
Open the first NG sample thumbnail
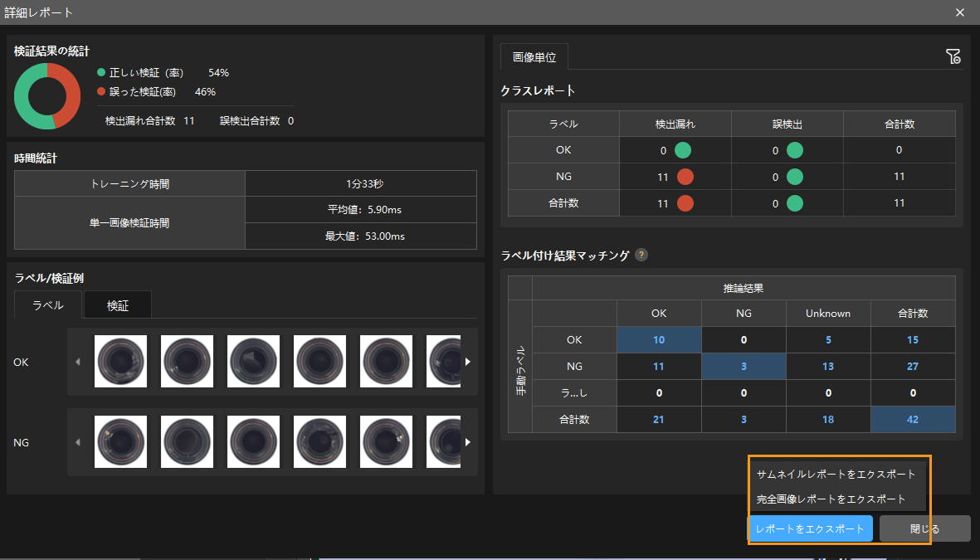pyautogui.click(x=120, y=442)
